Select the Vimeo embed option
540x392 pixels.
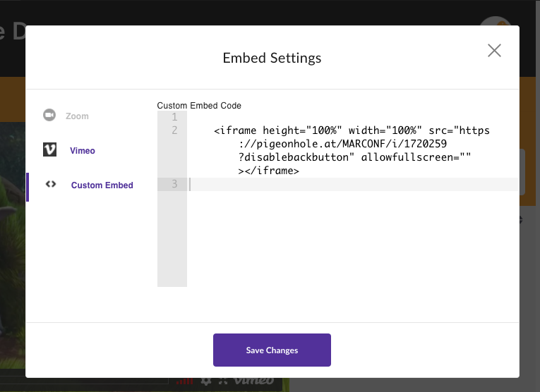82,151
